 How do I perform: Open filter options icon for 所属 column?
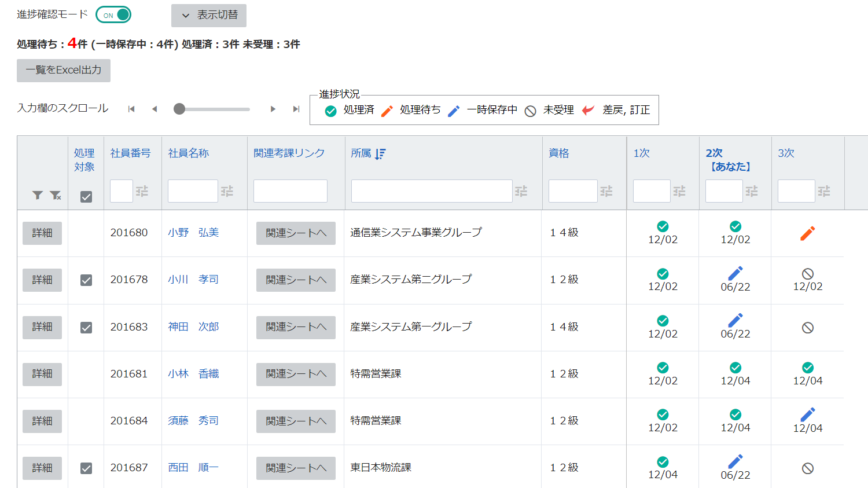tap(521, 191)
